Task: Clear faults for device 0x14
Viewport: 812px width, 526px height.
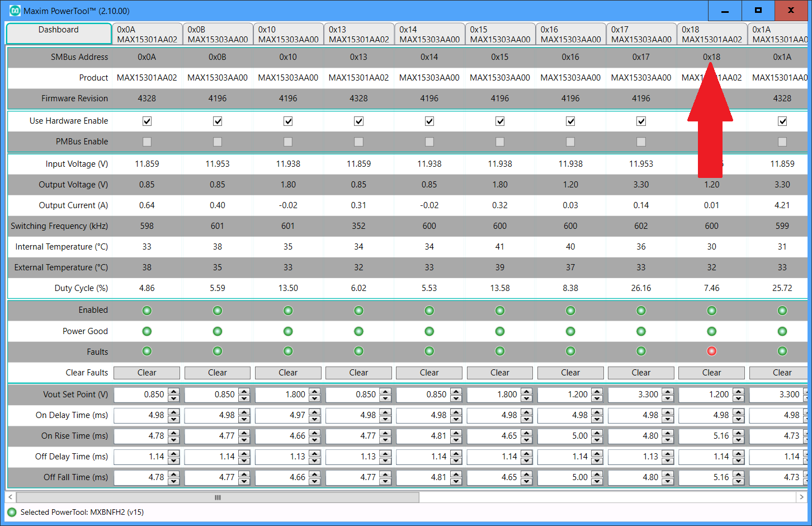Action: click(429, 373)
